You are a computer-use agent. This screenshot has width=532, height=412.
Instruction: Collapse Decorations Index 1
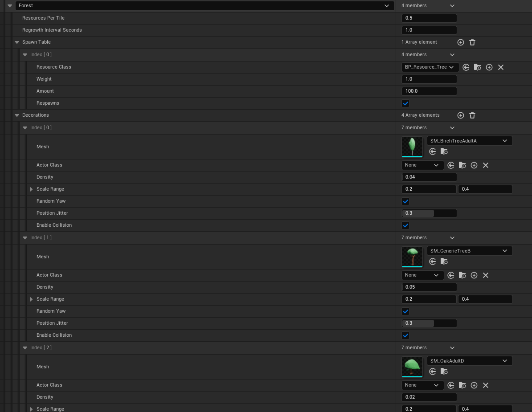coord(25,238)
